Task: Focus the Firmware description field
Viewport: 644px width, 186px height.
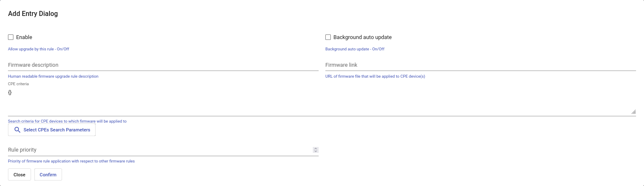Action: tap(163, 65)
